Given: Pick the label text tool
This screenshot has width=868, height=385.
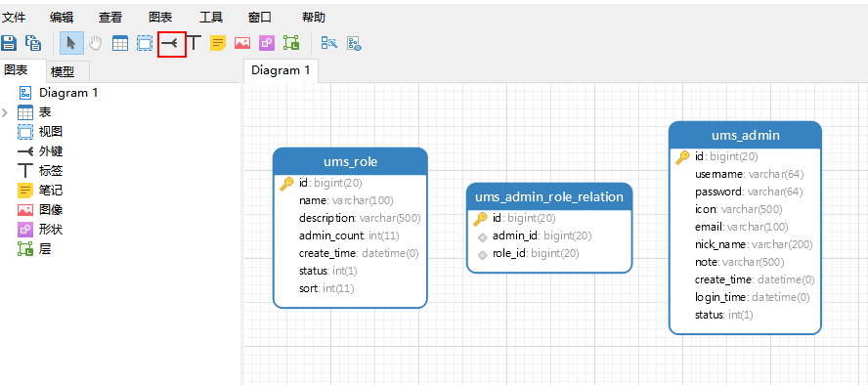Looking at the screenshot, I should click(194, 43).
